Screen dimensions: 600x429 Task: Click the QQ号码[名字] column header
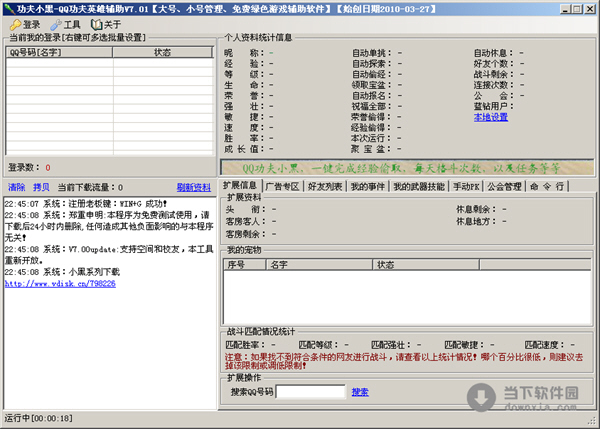click(59, 52)
